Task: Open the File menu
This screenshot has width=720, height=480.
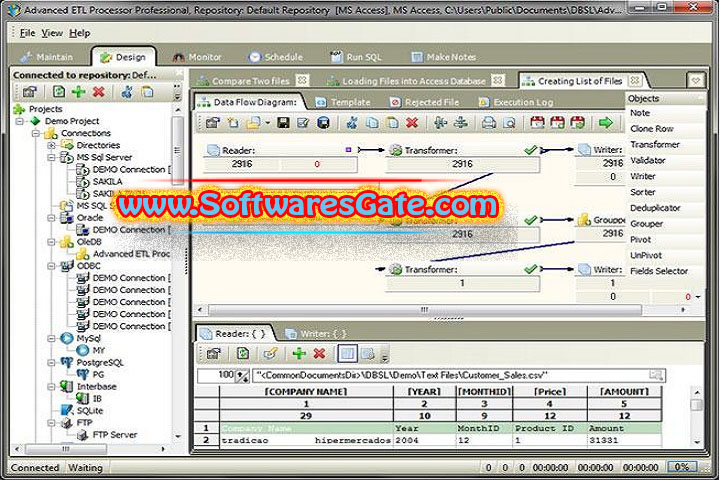Action: [x=28, y=33]
